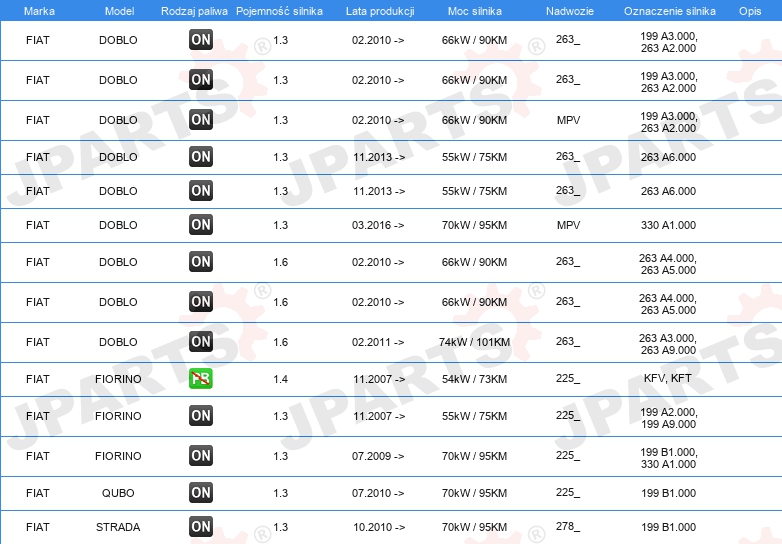782x544 pixels.
Task: Select the 'QUBO' model cell
Action: (118, 493)
